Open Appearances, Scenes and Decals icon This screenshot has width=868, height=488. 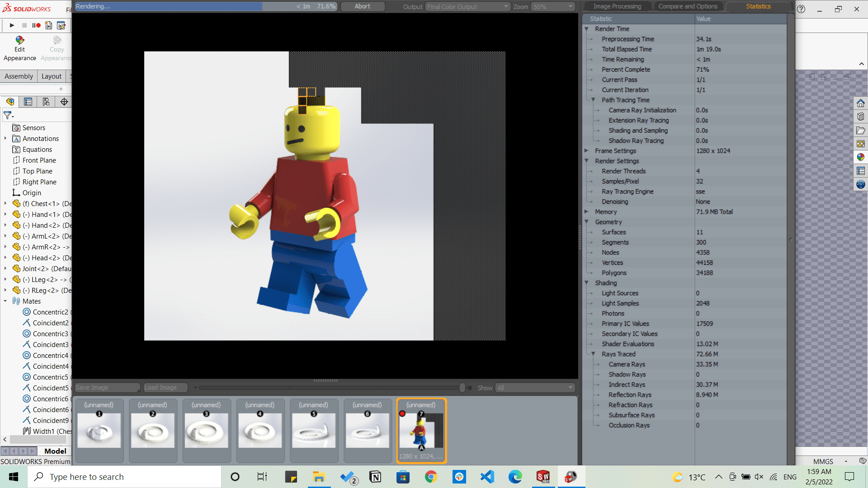860,157
